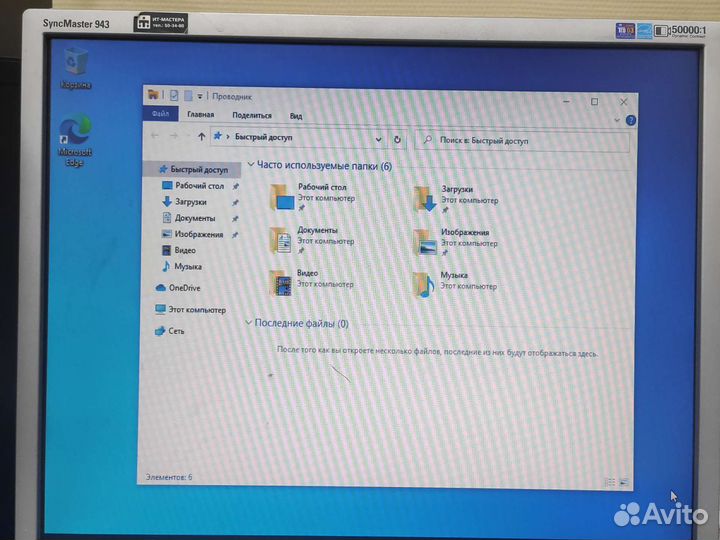Go up one level with the up arrow
The width and height of the screenshot is (720, 540).
point(201,136)
